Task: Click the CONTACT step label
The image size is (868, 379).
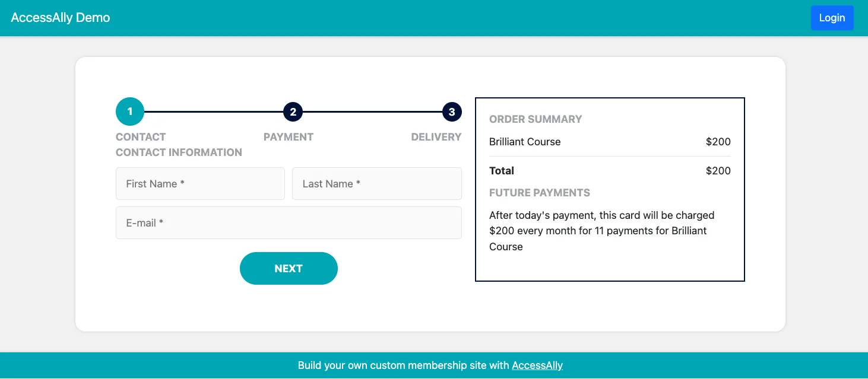Action: point(141,137)
